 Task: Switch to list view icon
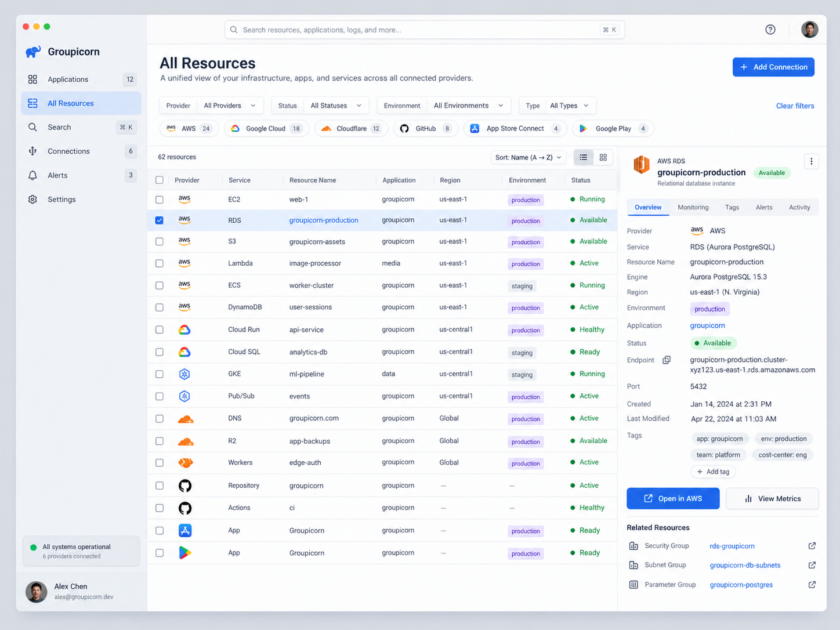[x=584, y=157]
